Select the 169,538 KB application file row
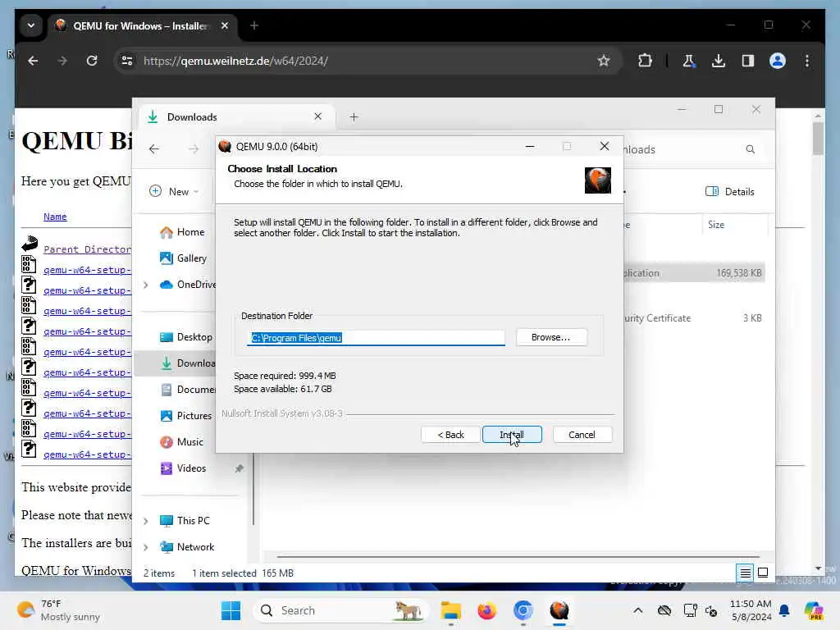The width and height of the screenshot is (840, 630). 694,272
